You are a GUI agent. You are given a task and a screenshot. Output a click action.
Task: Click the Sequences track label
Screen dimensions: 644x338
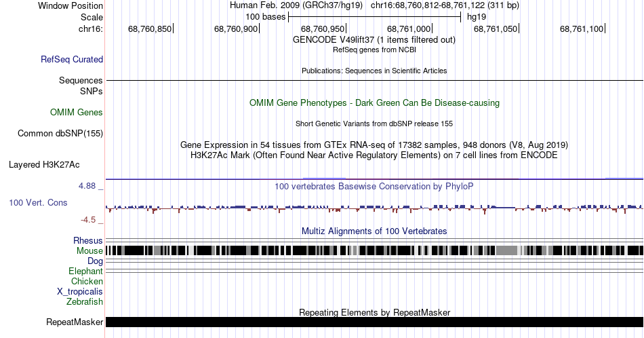pos(81,80)
